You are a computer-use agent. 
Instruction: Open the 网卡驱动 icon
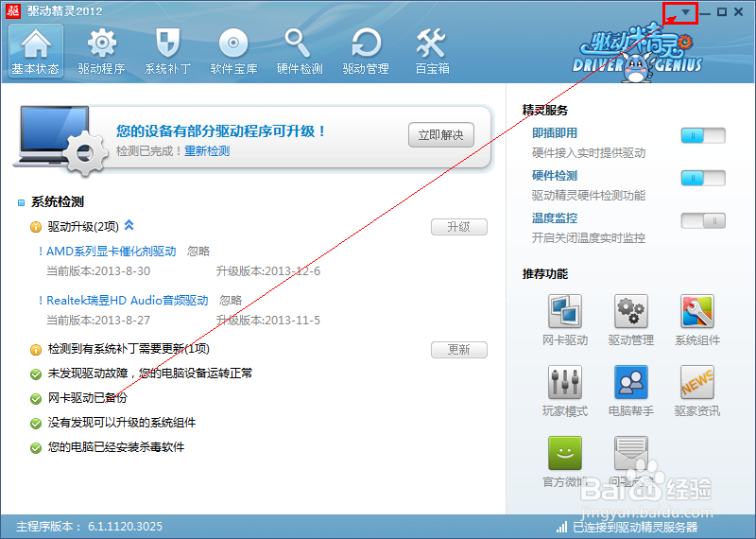565,311
